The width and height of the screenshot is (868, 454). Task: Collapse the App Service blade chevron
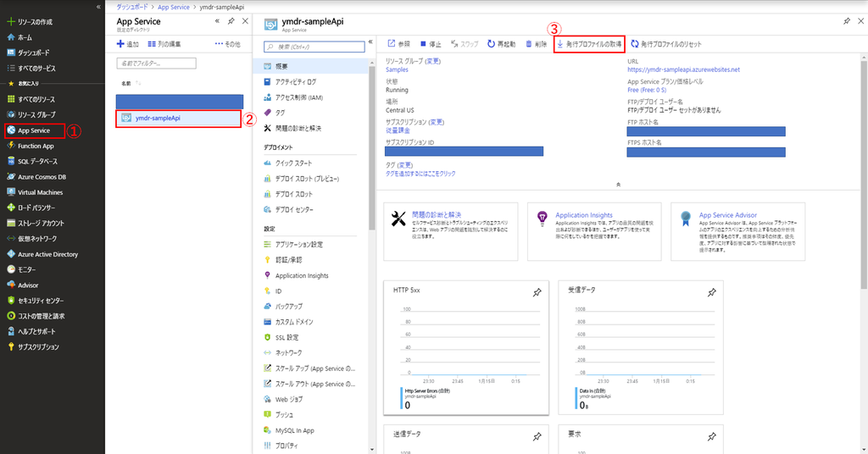[217, 21]
